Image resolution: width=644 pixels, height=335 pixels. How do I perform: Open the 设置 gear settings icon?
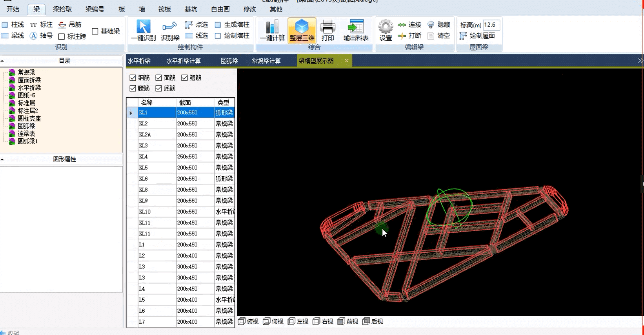386,27
